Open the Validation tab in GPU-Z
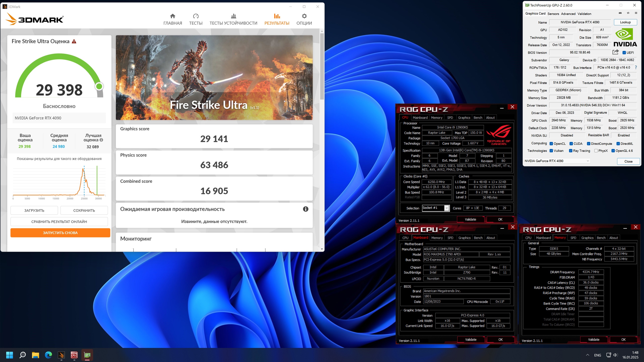Viewport: 644px width, 362px height. [584, 14]
